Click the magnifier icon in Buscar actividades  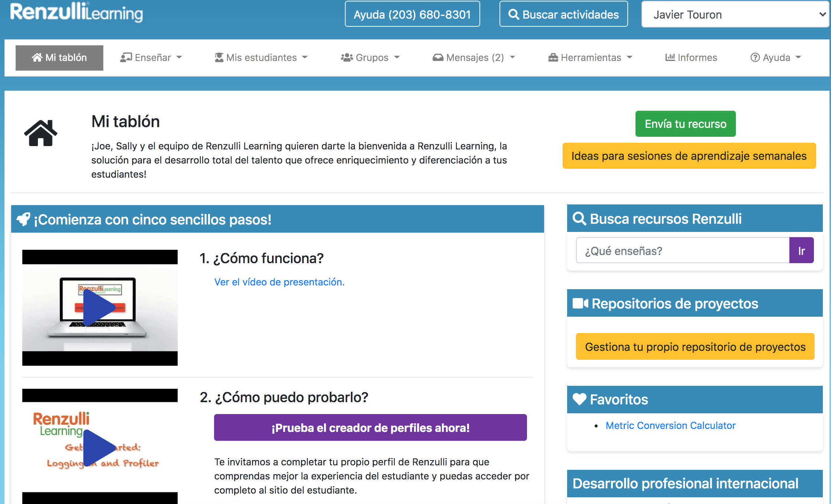click(x=513, y=14)
